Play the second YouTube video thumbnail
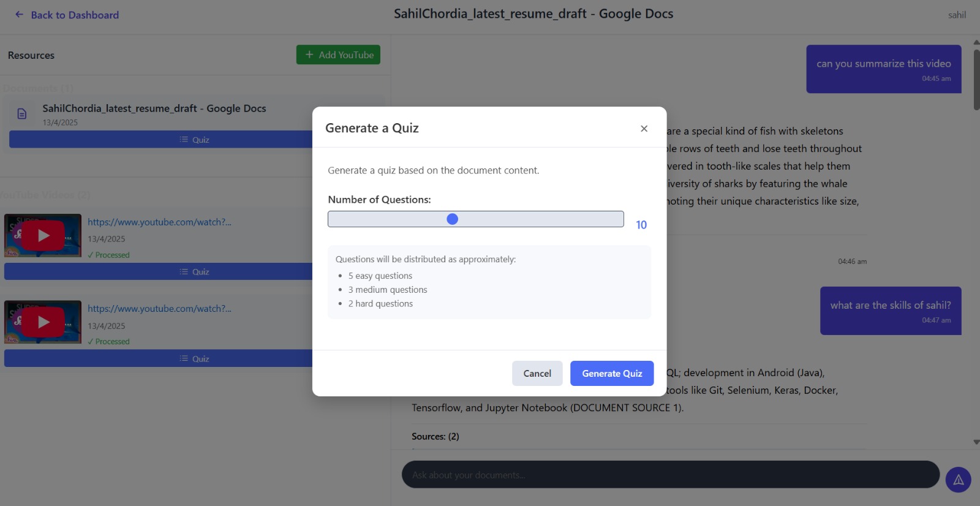 pos(43,322)
